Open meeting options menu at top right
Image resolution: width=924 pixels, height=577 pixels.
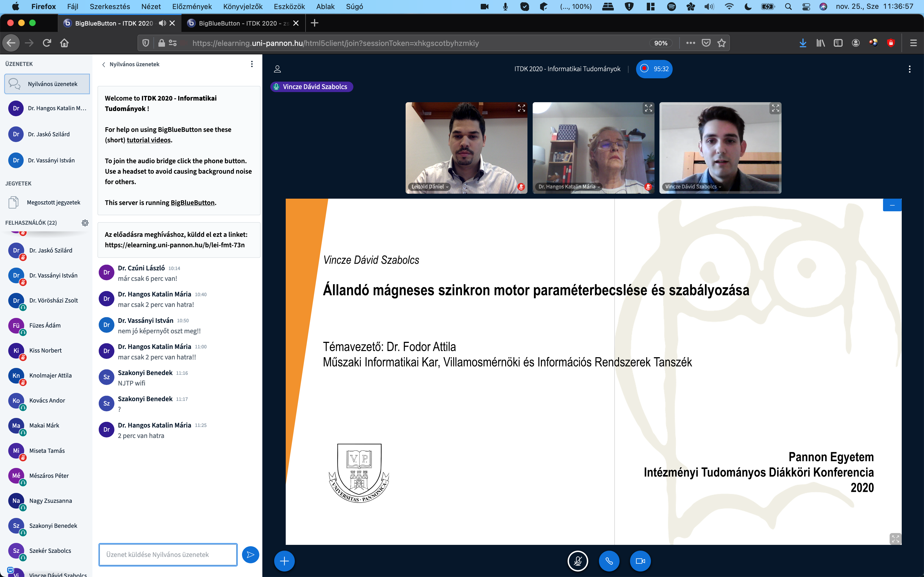909,69
